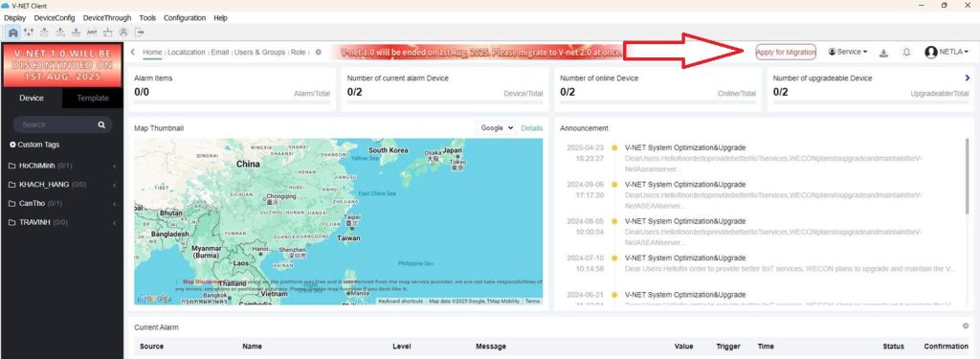Open the Service dropdown
The height and width of the screenshot is (359, 980).
pos(848,52)
